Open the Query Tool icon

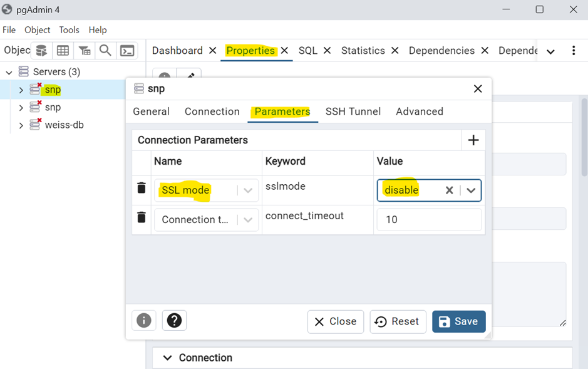coord(41,51)
